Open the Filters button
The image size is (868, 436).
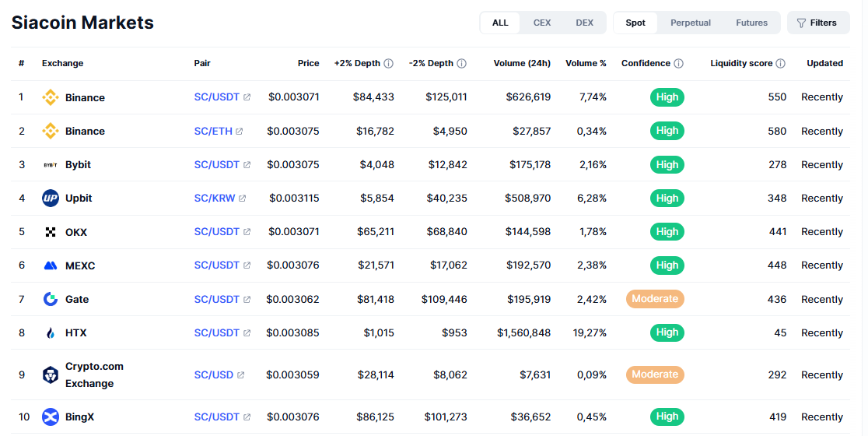tap(818, 23)
